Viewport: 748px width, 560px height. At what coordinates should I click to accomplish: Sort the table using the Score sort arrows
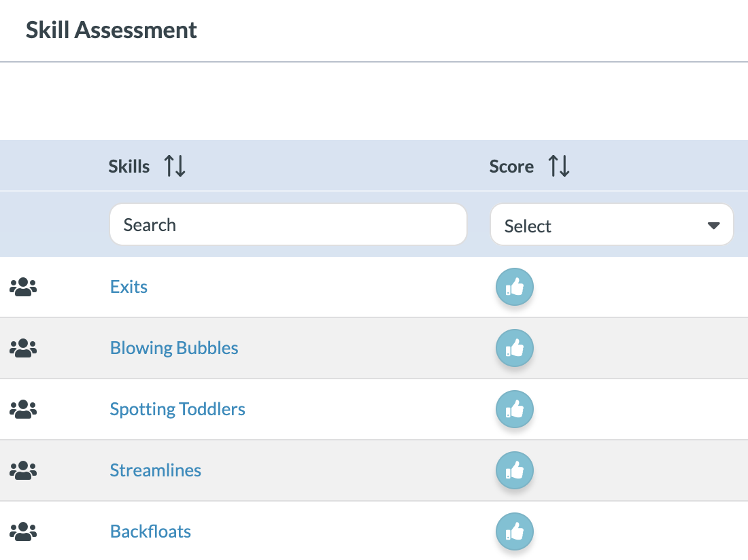pyautogui.click(x=559, y=166)
